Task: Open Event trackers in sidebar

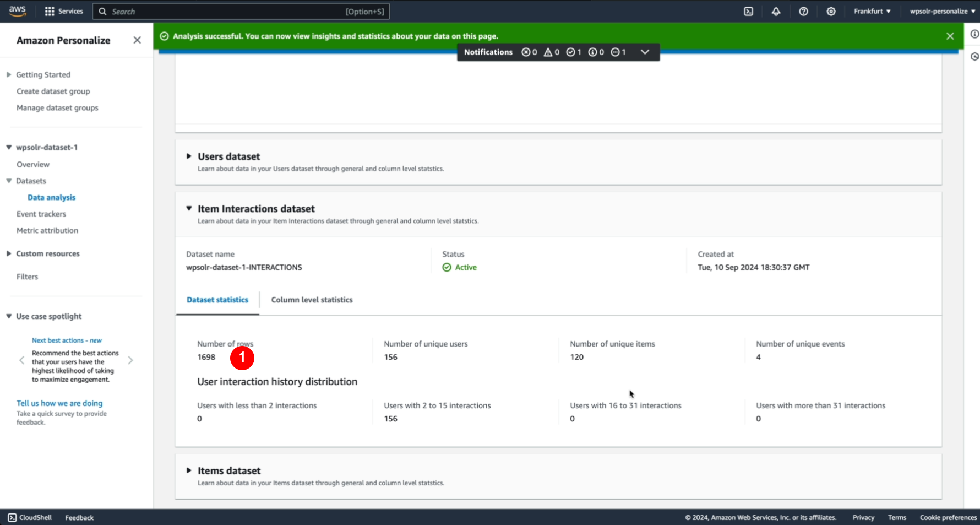Action: click(x=41, y=214)
